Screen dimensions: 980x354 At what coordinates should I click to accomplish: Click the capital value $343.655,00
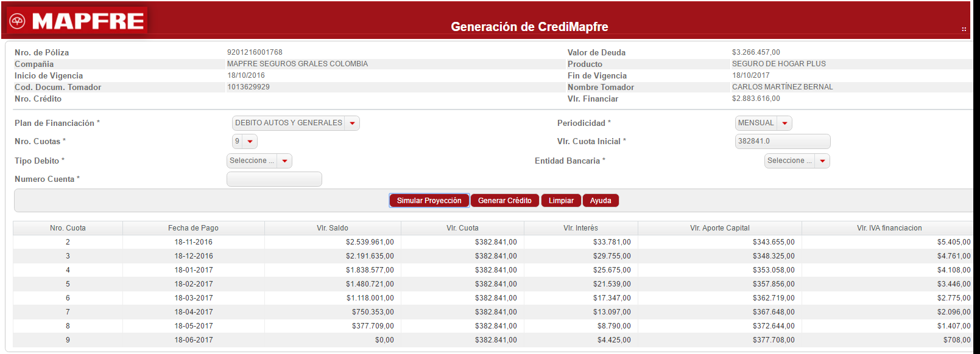[x=774, y=242]
